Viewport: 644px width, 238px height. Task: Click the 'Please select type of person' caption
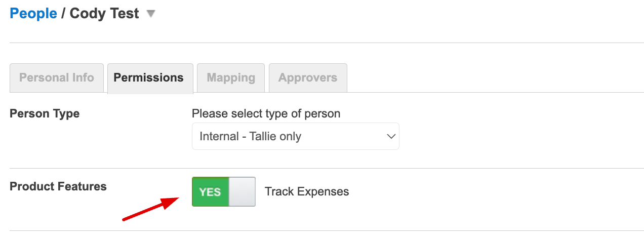click(x=266, y=113)
